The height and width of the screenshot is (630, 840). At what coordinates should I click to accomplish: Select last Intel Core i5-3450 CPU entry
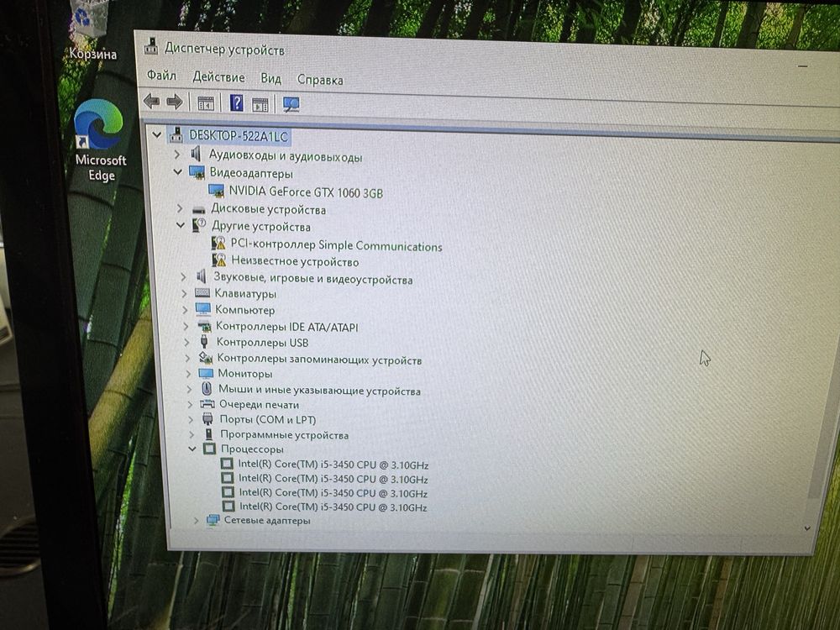pyautogui.click(x=333, y=507)
